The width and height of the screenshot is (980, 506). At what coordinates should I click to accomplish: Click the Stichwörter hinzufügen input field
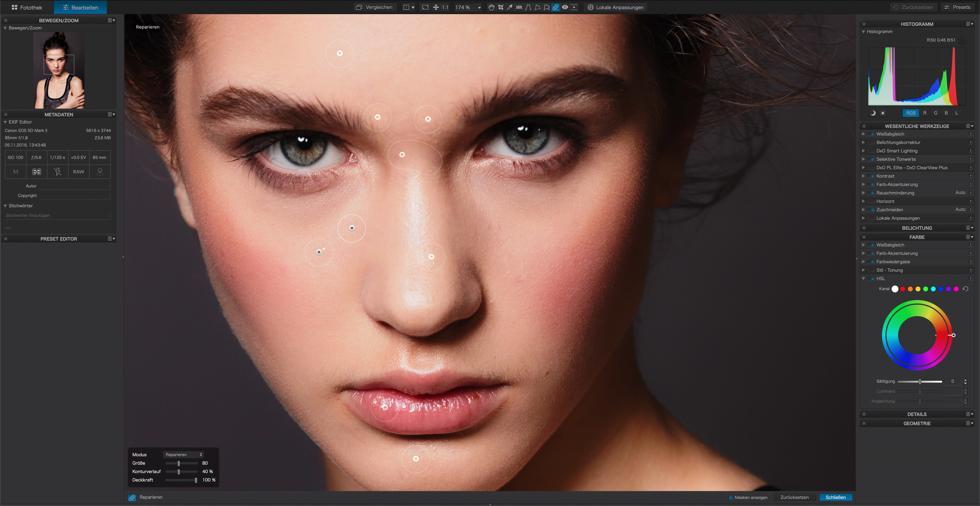57,215
